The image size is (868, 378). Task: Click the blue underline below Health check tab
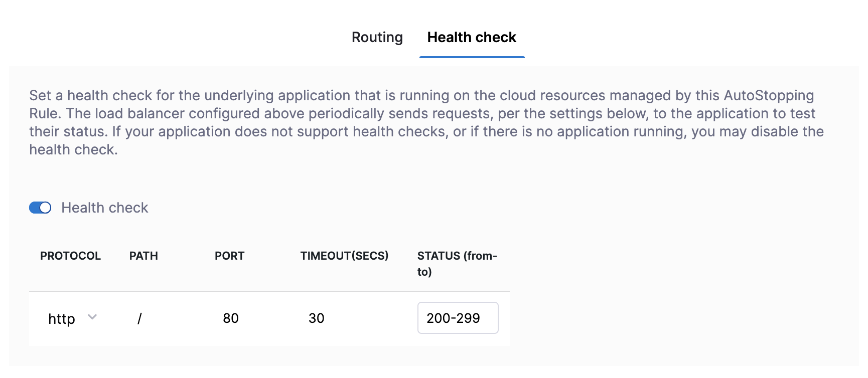pos(472,57)
